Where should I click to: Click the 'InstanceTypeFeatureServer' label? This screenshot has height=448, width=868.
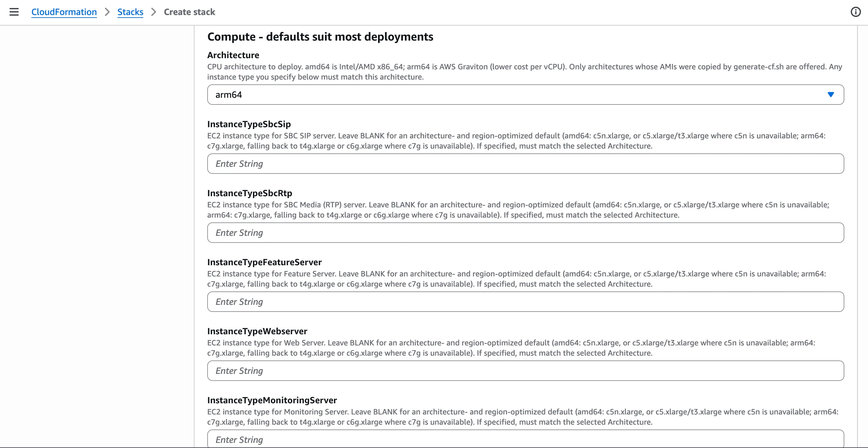tap(264, 262)
